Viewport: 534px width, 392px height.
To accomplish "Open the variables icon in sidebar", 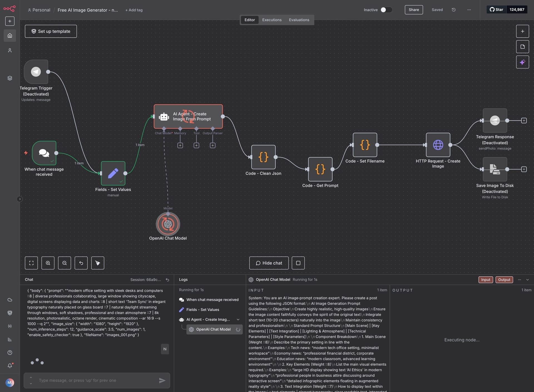I will [10, 326].
